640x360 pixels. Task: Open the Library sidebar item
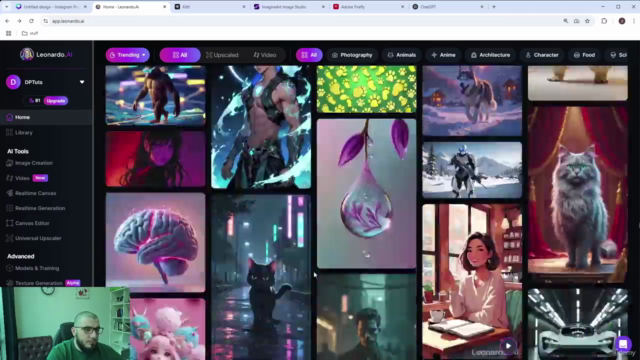click(x=46, y=133)
